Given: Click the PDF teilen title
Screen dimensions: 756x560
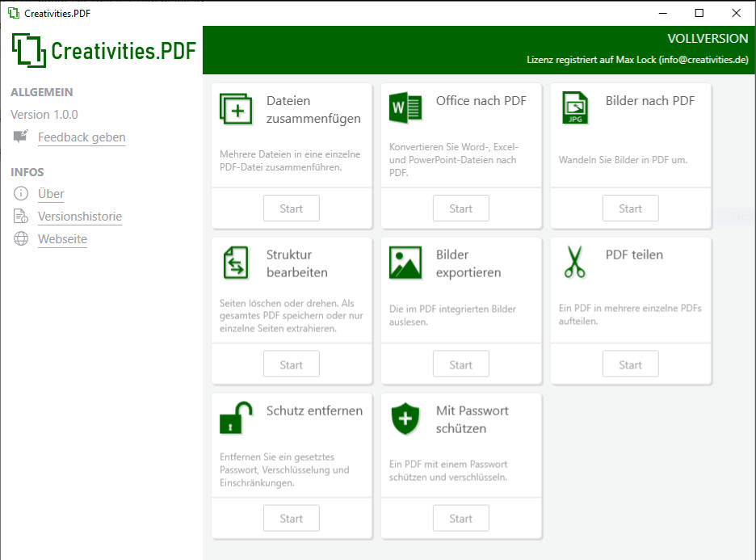Looking at the screenshot, I should (x=634, y=255).
